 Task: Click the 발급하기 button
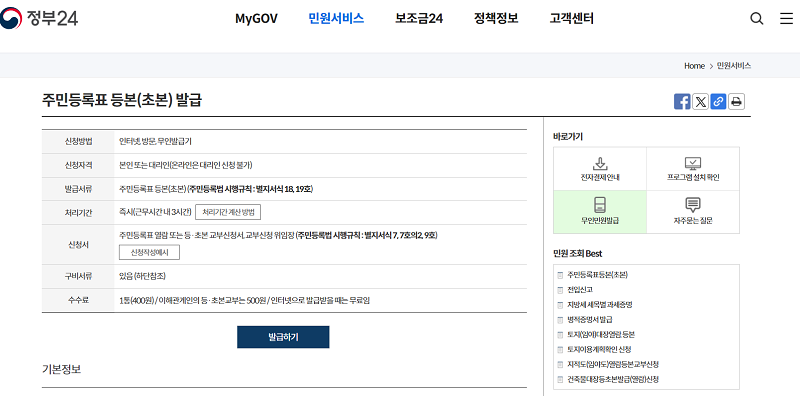click(283, 337)
